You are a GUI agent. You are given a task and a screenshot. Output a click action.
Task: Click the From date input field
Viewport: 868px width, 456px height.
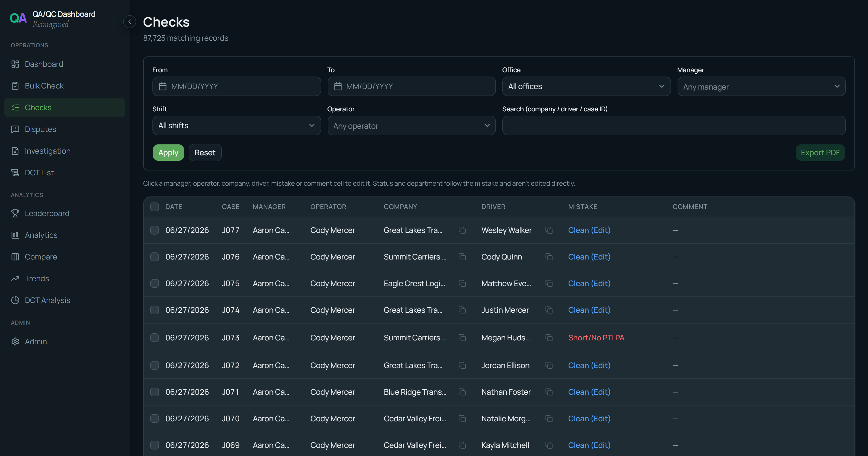click(237, 86)
